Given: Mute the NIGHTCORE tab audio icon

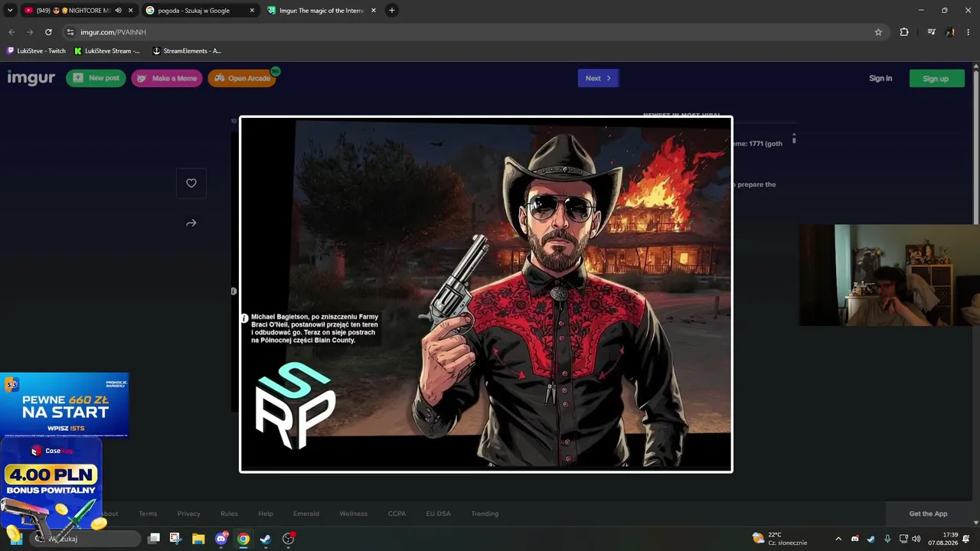Looking at the screenshot, I should [x=118, y=11].
